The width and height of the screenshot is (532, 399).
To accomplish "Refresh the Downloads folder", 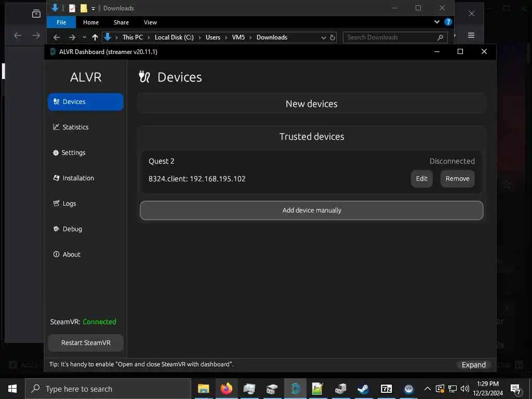I will click(332, 37).
